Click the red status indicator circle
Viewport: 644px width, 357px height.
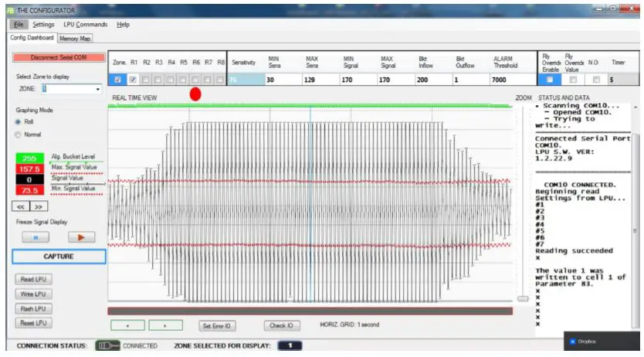(195, 94)
